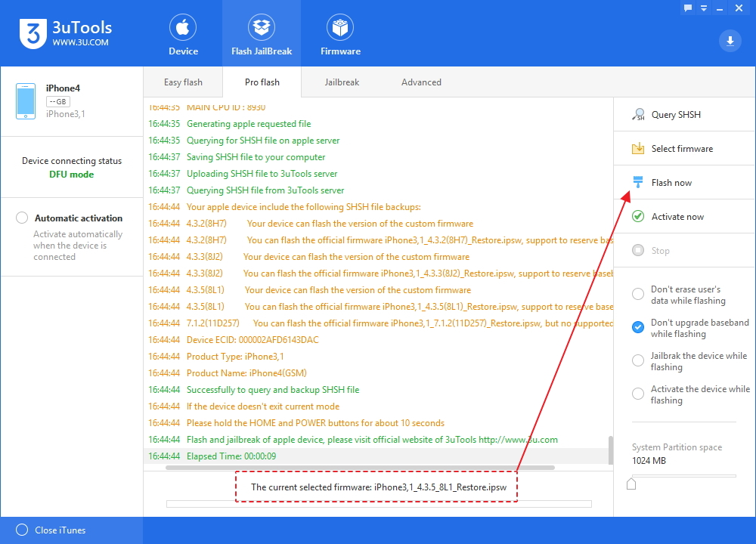Click the Activate now checkmark icon

tap(638, 216)
